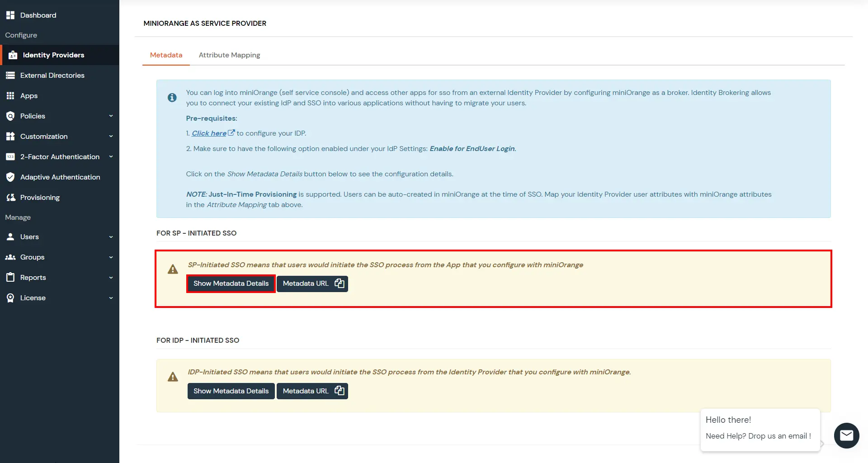Open Dashboard from the sidebar
The height and width of the screenshot is (463, 868).
click(x=60, y=15)
